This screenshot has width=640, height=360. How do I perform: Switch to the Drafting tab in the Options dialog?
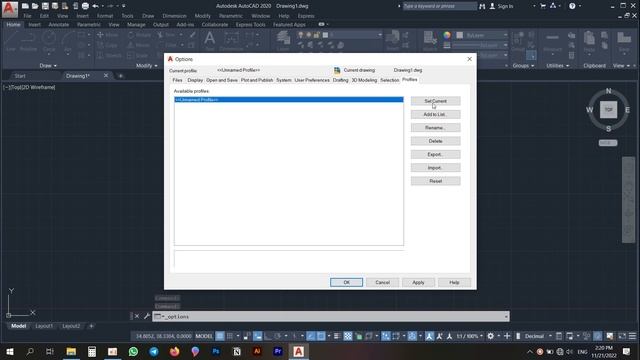340,80
